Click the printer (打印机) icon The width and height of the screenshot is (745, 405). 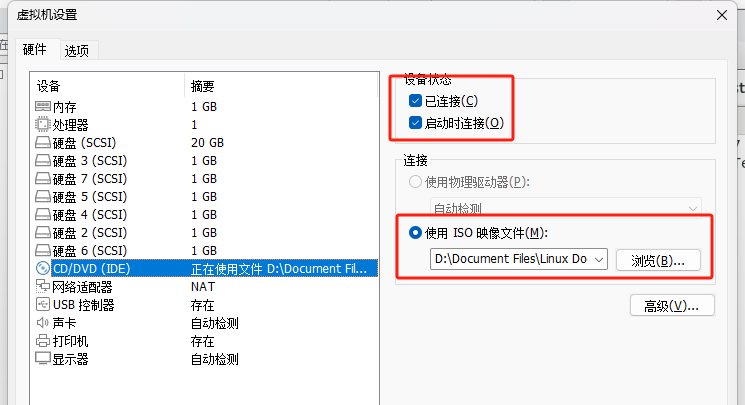coord(43,340)
